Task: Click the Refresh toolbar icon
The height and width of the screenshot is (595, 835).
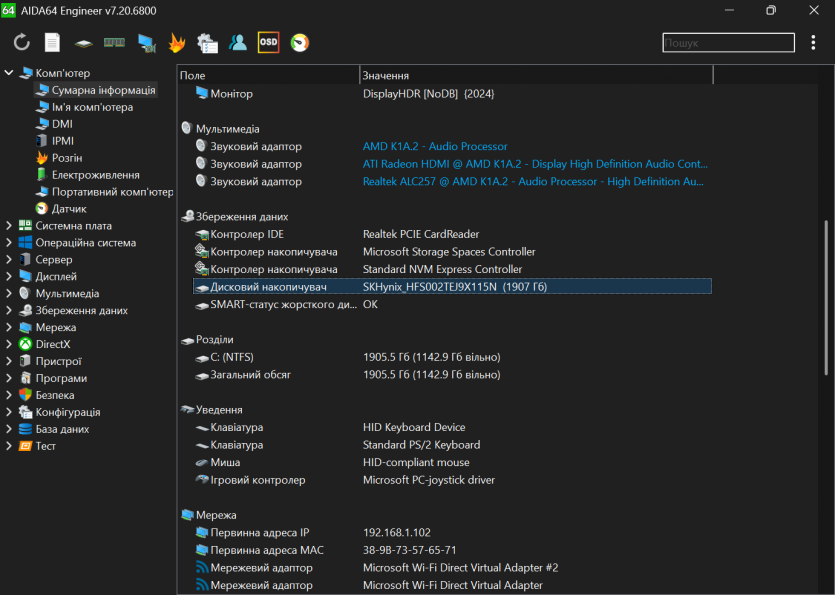Action: click(21, 43)
